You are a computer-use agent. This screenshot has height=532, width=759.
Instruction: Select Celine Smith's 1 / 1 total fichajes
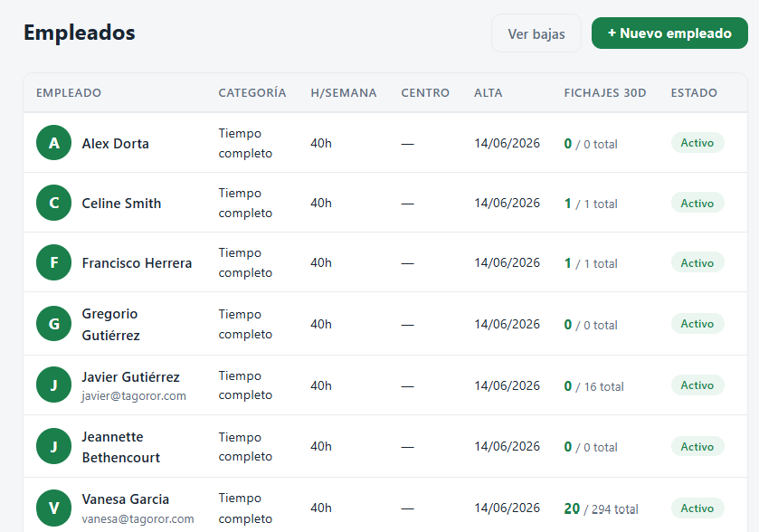591,204
